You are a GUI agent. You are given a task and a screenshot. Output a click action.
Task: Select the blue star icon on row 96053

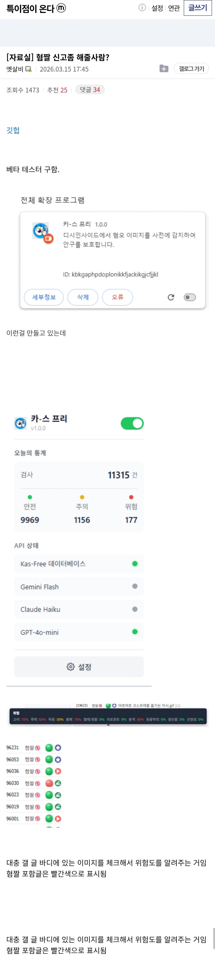click(58, 760)
